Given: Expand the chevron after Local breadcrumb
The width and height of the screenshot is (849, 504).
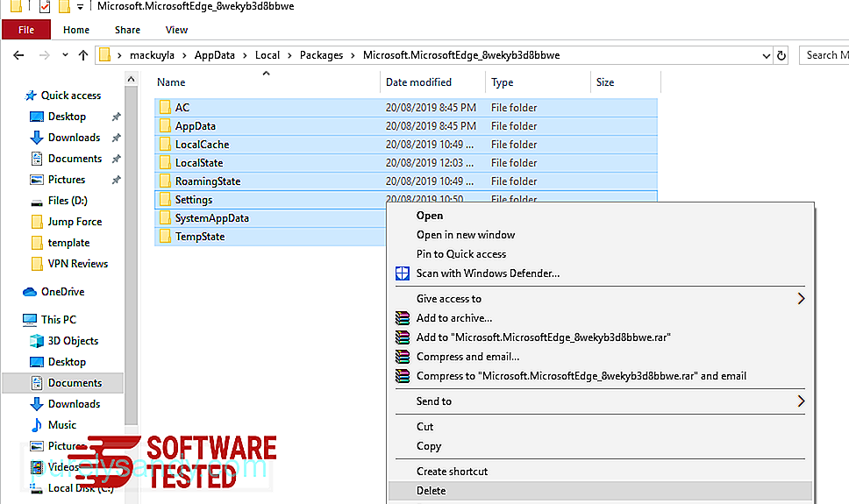Looking at the screenshot, I should coord(289,55).
